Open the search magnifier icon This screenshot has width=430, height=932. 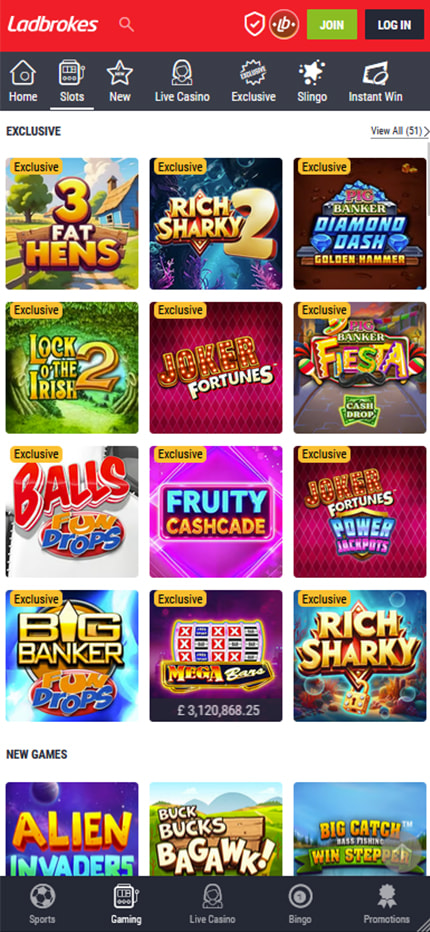click(126, 24)
